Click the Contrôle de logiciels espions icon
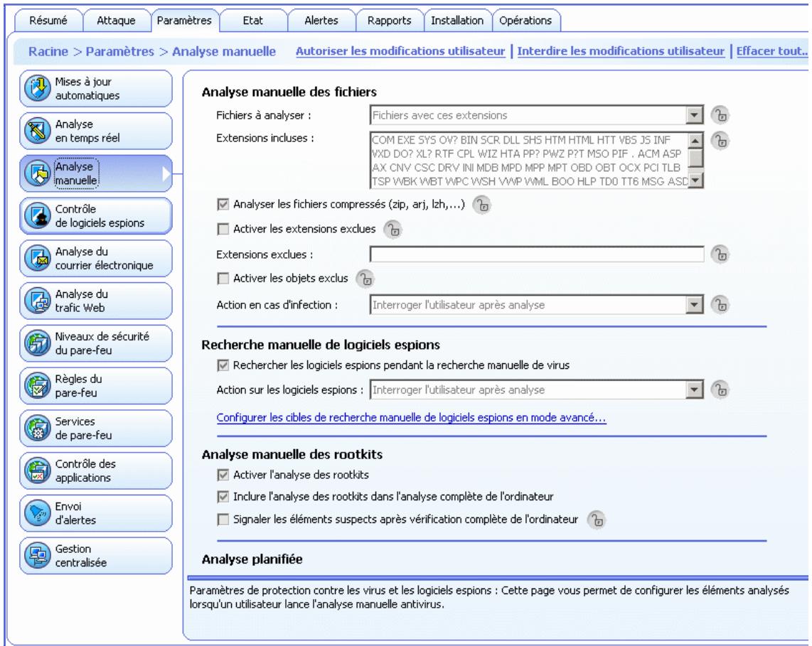This screenshot has height=646, width=812. [x=37, y=216]
